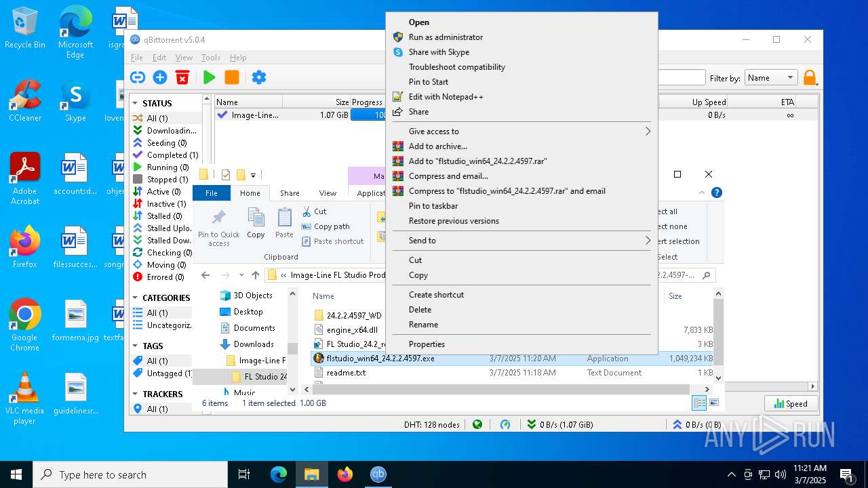Collapse the STATUS section in qBittorrent
The width and height of the screenshot is (868, 488).
pos(135,103)
